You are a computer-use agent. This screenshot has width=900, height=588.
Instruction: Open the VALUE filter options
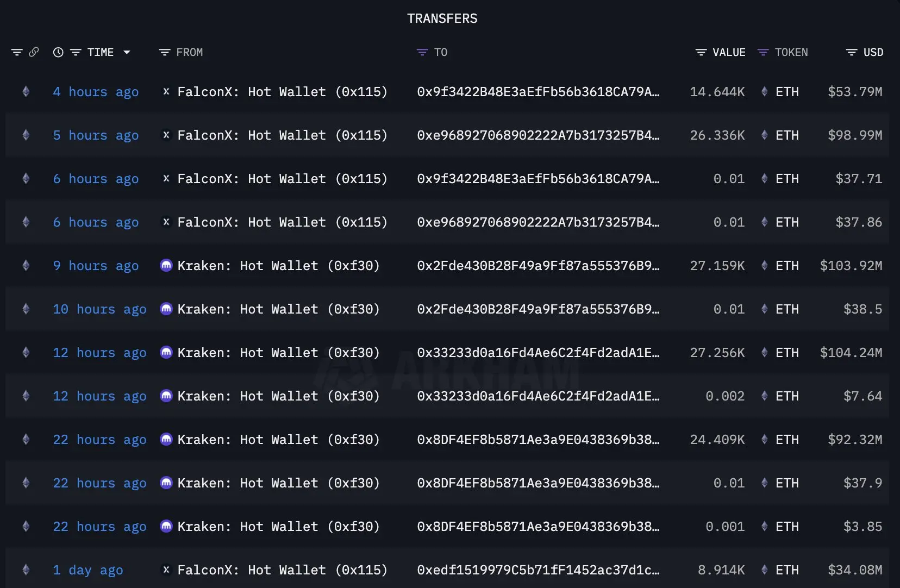click(701, 52)
